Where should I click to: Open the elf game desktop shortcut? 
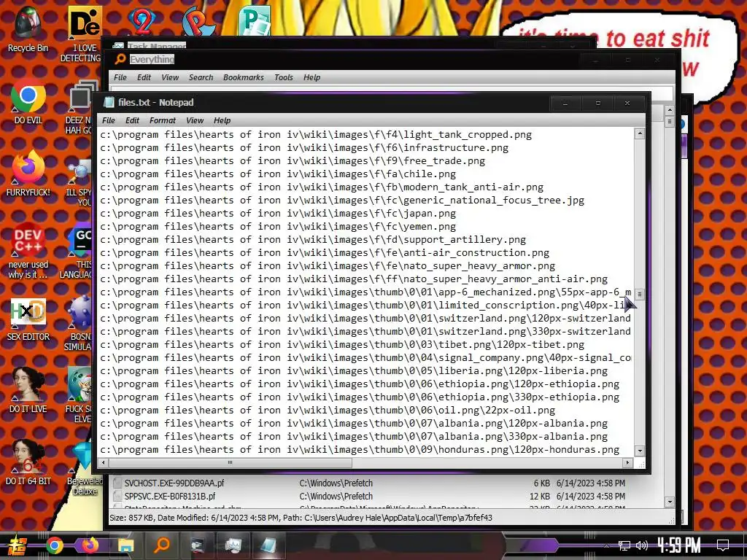[80, 395]
